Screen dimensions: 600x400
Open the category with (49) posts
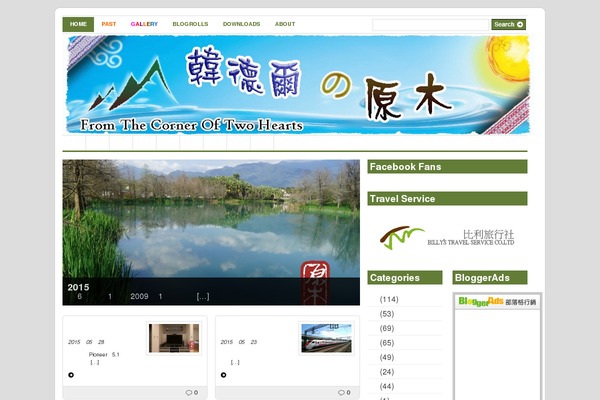tap(386, 358)
